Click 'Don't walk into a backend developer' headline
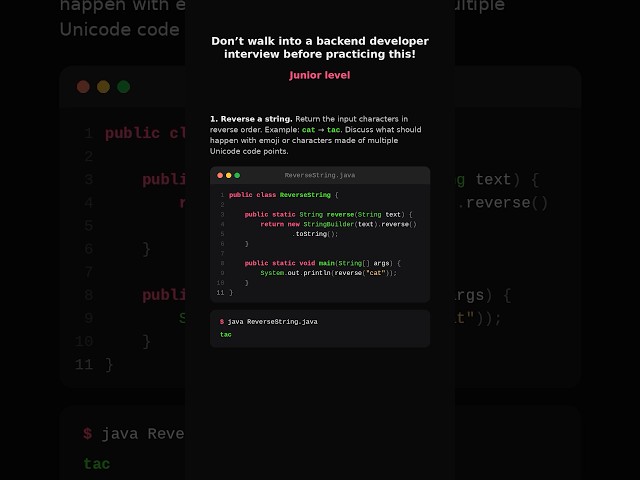640x480 pixels. coord(320,41)
